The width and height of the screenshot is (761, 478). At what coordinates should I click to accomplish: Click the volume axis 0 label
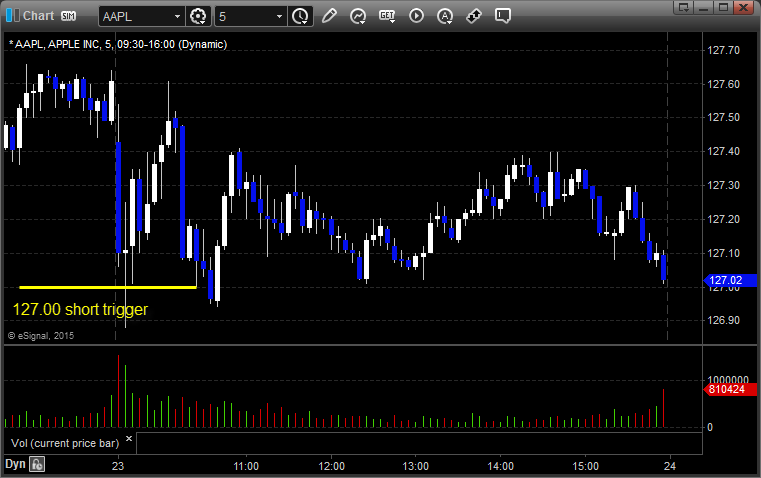tap(710, 428)
